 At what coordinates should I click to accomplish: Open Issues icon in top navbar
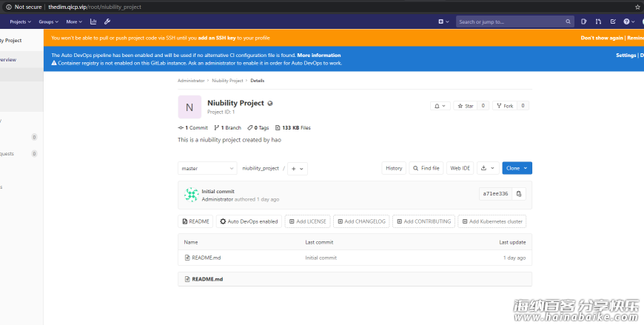click(x=583, y=21)
